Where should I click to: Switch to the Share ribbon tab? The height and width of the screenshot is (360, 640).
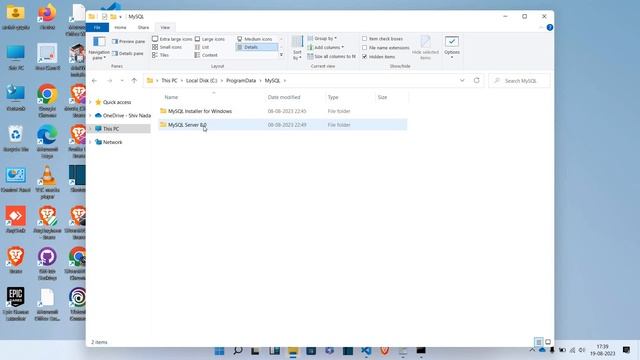[143, 27]
